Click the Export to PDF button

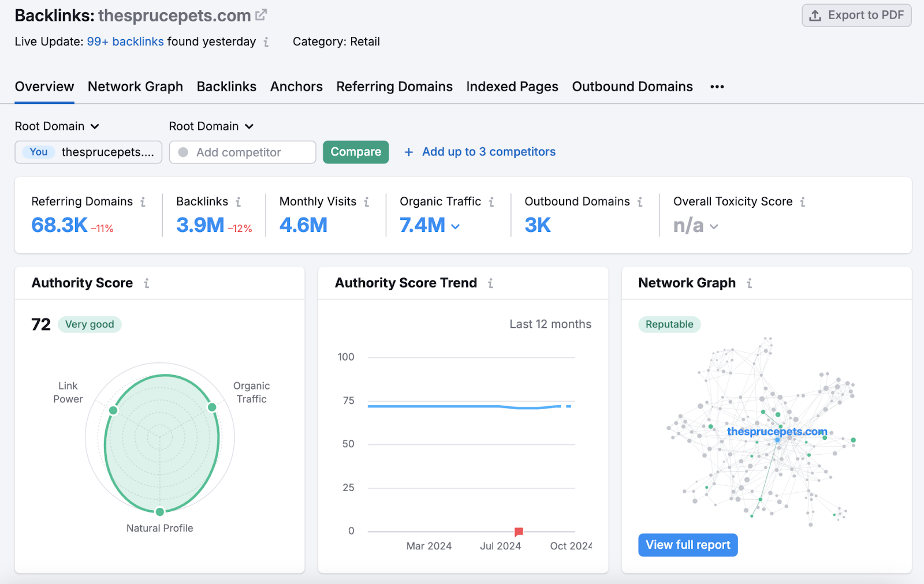click(856, 16)
